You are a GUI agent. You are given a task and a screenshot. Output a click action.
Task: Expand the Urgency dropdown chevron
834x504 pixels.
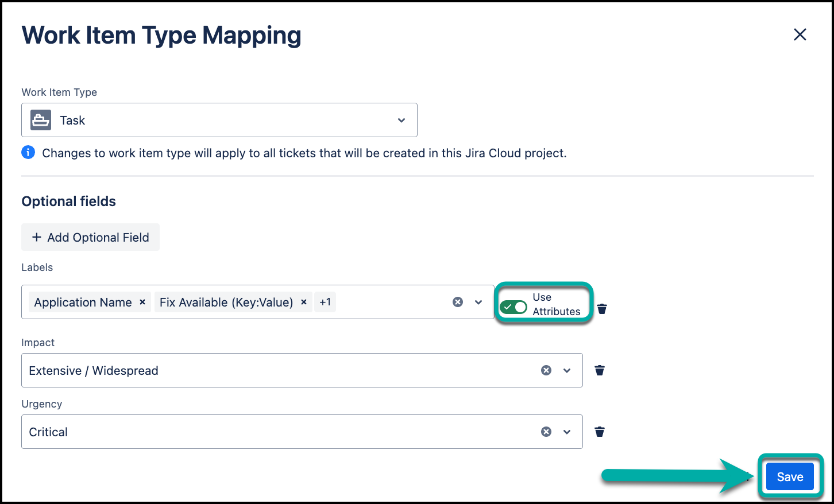click(567, 432)
